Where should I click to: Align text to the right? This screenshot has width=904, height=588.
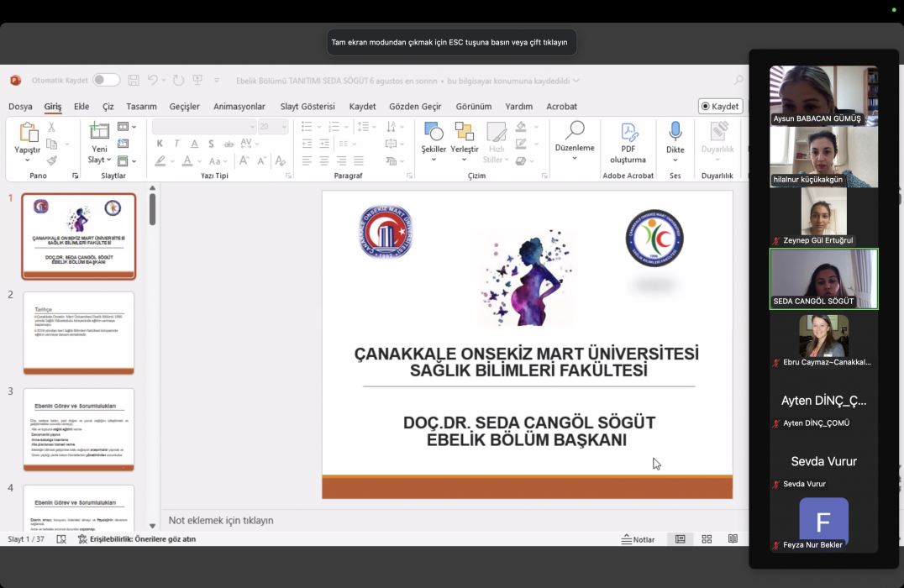341,160
